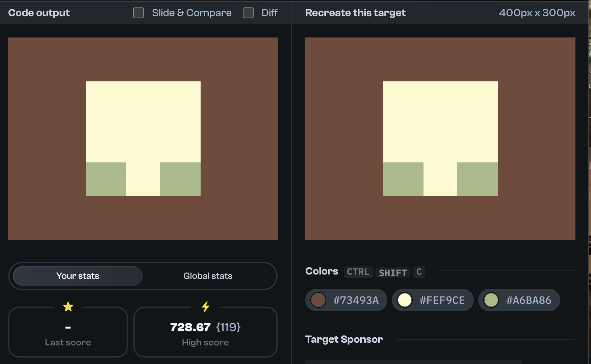Click the {119} character count value
This screenshot has width=591, height=364.
(x=228, y=327)
